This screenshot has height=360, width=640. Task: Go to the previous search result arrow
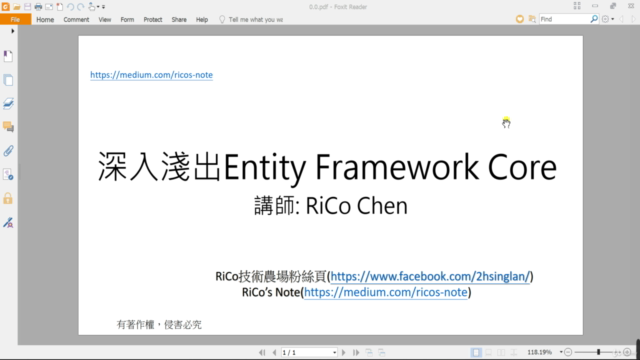621,19
